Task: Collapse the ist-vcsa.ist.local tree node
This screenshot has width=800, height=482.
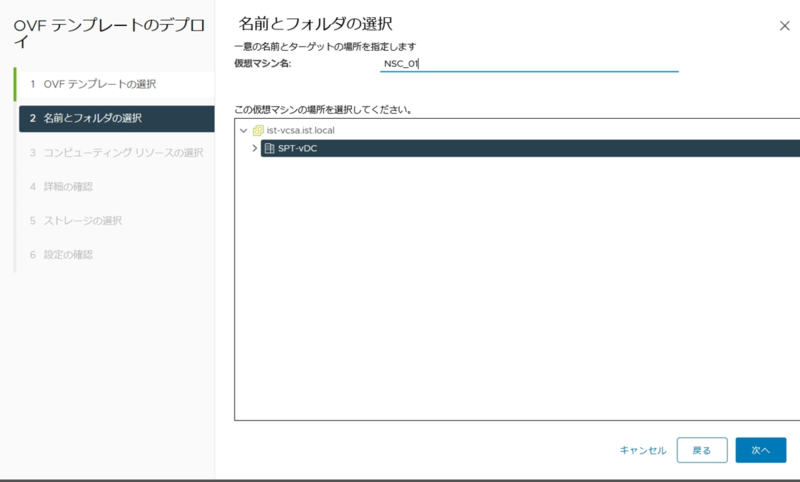Action: (243, 131)
